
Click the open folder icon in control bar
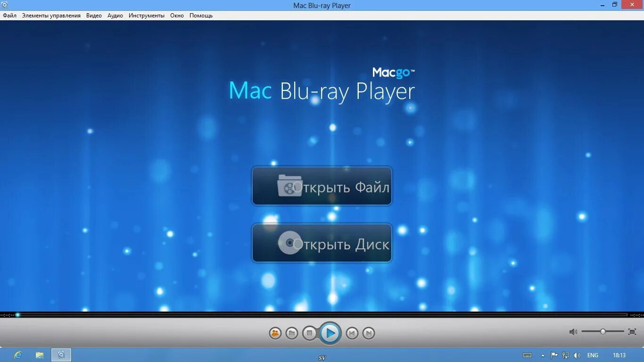292,333
